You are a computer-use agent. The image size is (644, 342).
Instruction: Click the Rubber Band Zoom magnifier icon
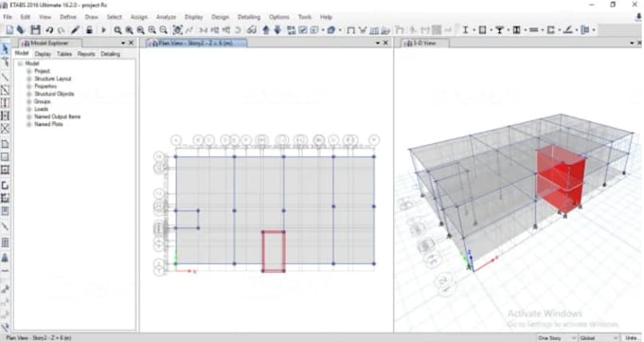click(117, 30)
